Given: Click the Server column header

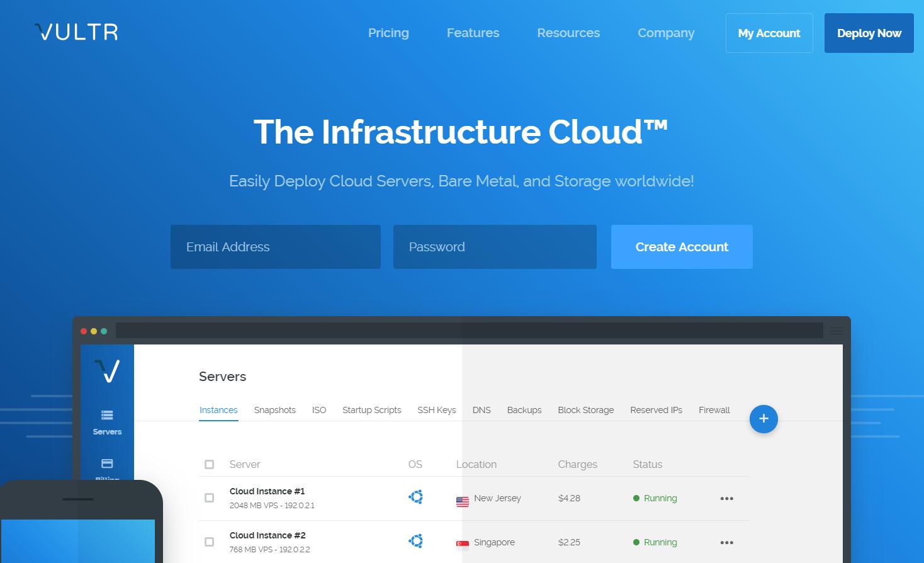Looking at the screenshot, I should coord(245,464).
